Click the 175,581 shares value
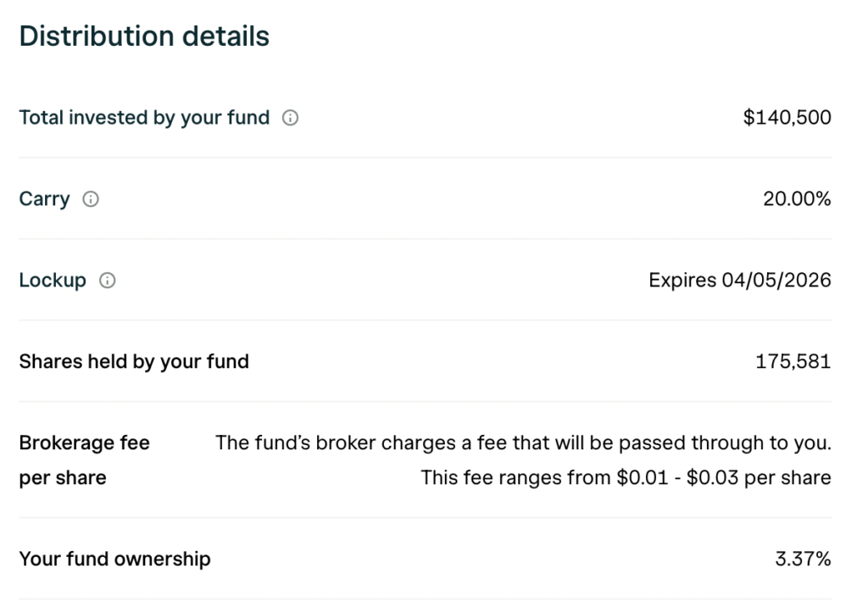This screenshot has height=607, width=868. point(793,362)
